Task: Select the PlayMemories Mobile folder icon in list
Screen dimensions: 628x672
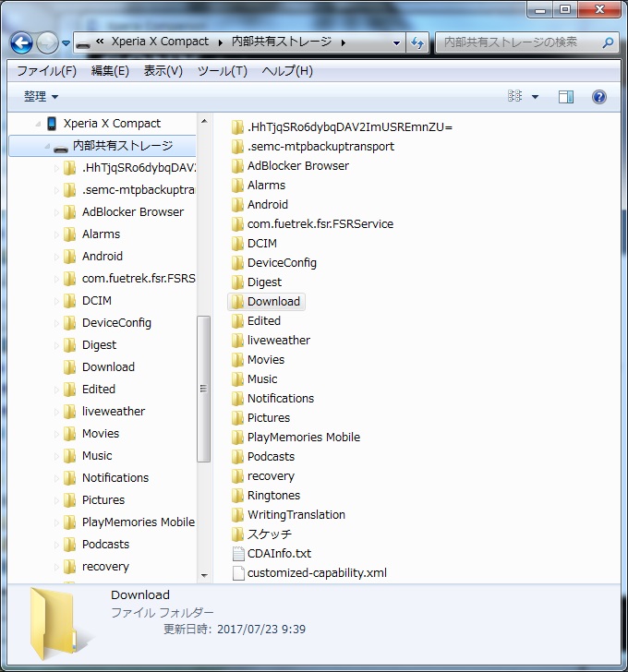Action: coord(237,438)
